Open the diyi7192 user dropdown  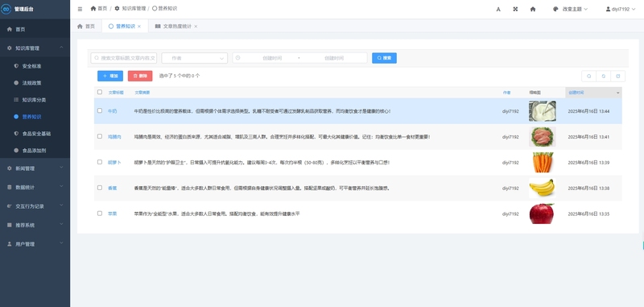pyautogui.click(x=621, y=9)
